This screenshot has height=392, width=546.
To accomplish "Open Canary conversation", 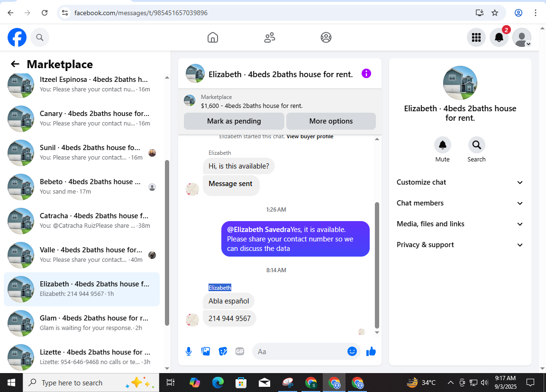I will tap(82, 119).
